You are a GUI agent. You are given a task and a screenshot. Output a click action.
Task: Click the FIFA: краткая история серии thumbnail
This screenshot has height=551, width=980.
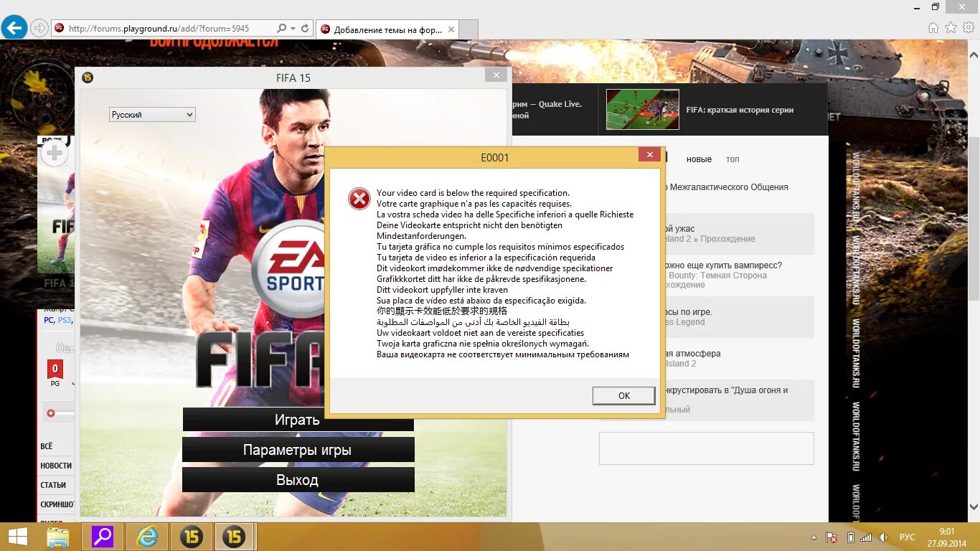pos(642,110)
